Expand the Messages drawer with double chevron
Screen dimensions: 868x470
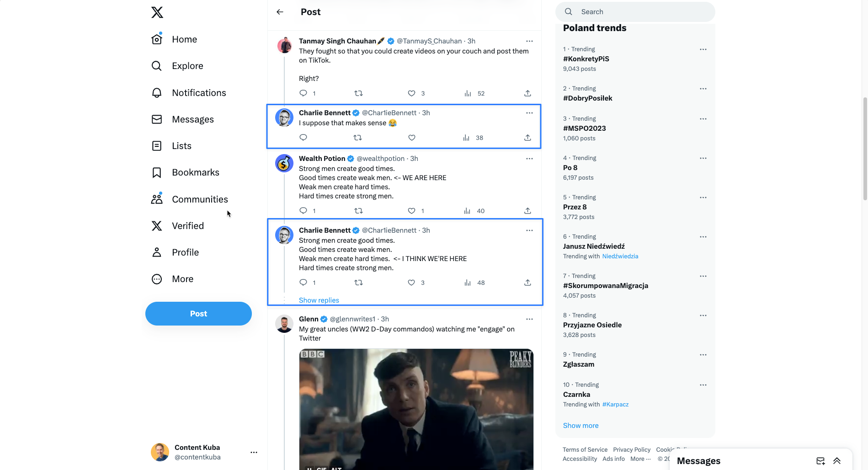click(x=837, y=461)
